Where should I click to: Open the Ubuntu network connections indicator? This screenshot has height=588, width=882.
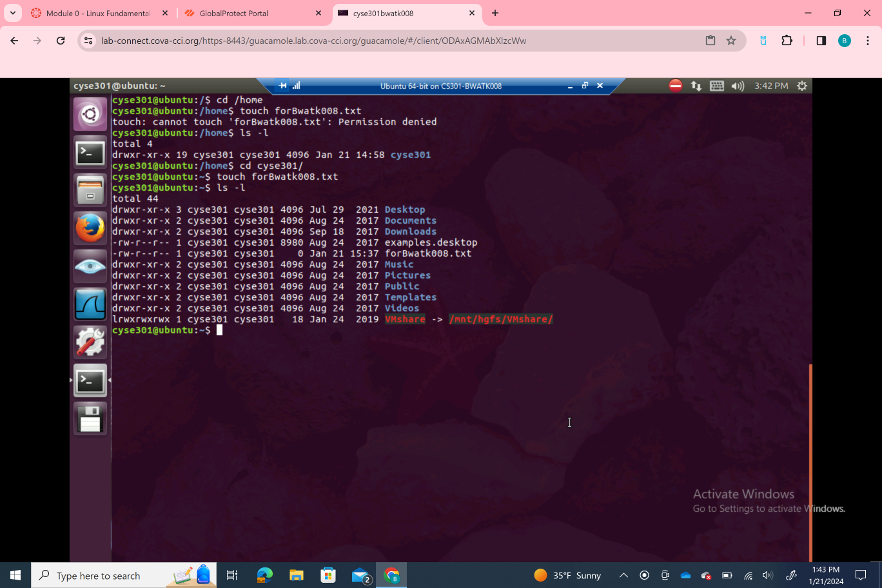pos(696,86)
